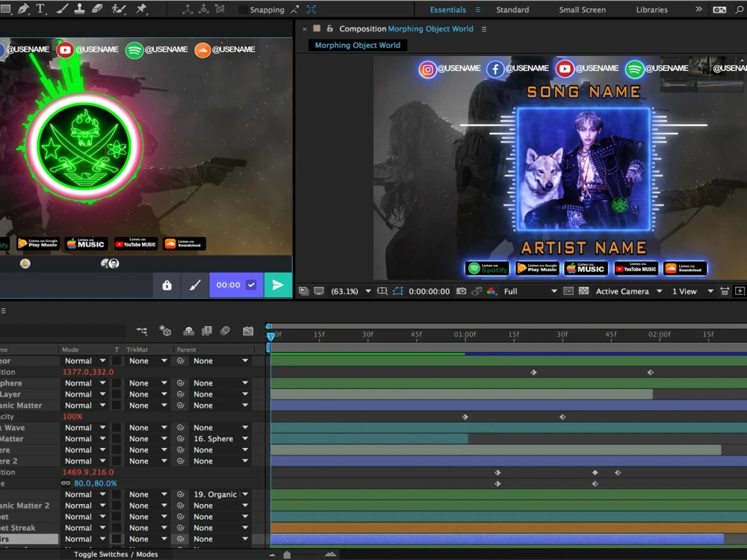Switch to the Libraries workspace
Screen dimensions: 747x560
point(651,10)
